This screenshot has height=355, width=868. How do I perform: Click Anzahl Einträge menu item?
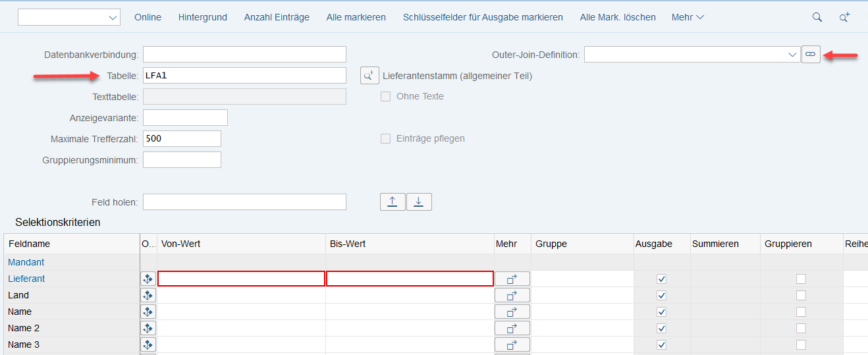click(x=277, y=17)
